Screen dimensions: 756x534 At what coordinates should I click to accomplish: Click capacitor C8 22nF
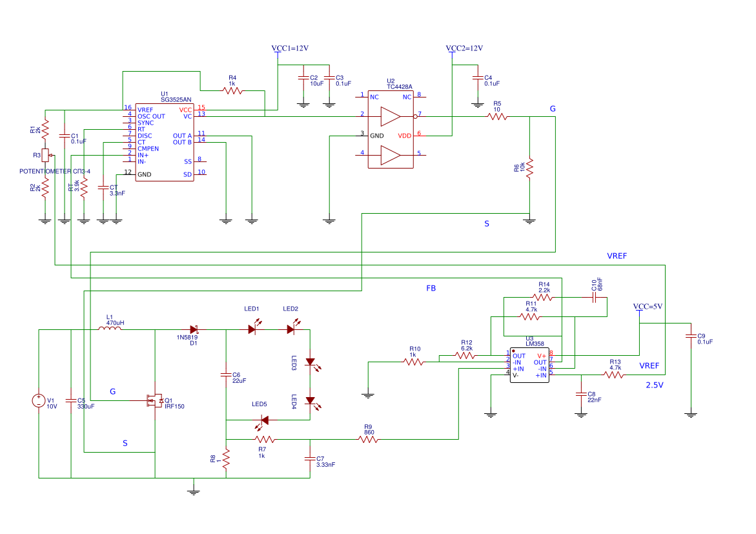581,394
